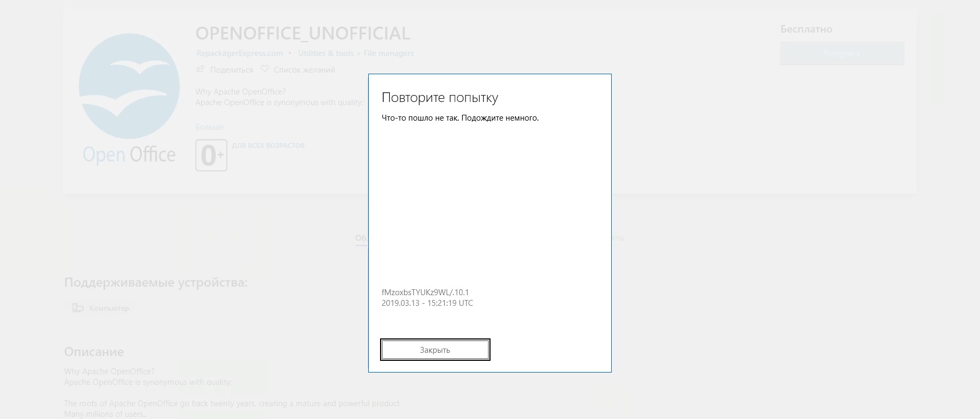Click the Что-то пошло не так message
This screenshot has height=419, width=980.
(460, 118)
